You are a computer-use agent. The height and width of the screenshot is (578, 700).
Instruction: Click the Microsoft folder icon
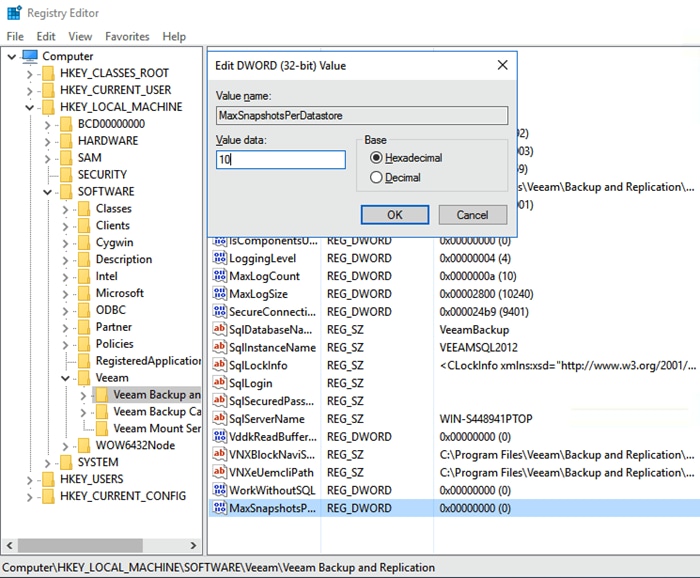point(84,293)
